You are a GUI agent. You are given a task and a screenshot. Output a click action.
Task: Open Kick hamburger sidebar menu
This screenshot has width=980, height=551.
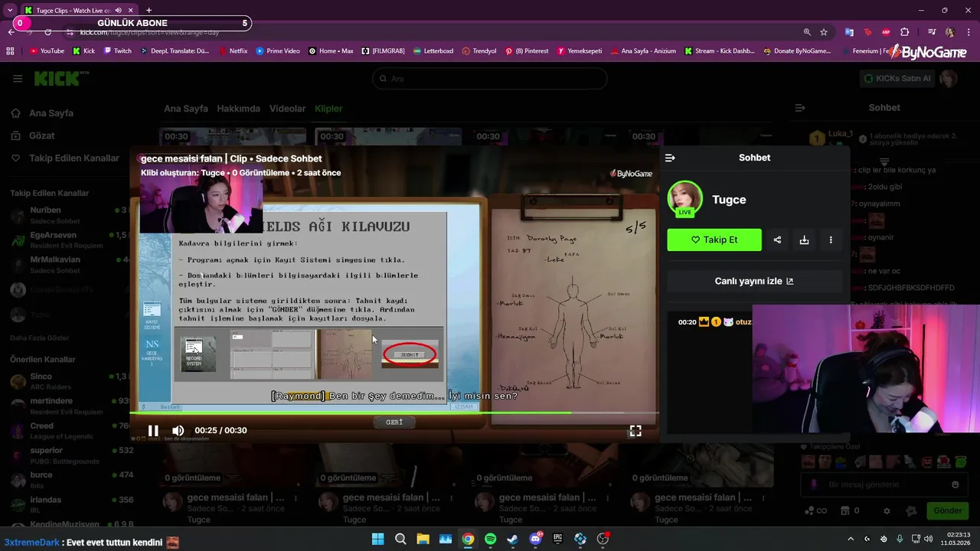tap(18, 78)
